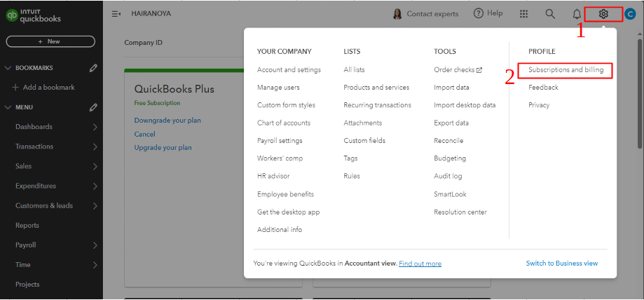Open Tags list

351,158
